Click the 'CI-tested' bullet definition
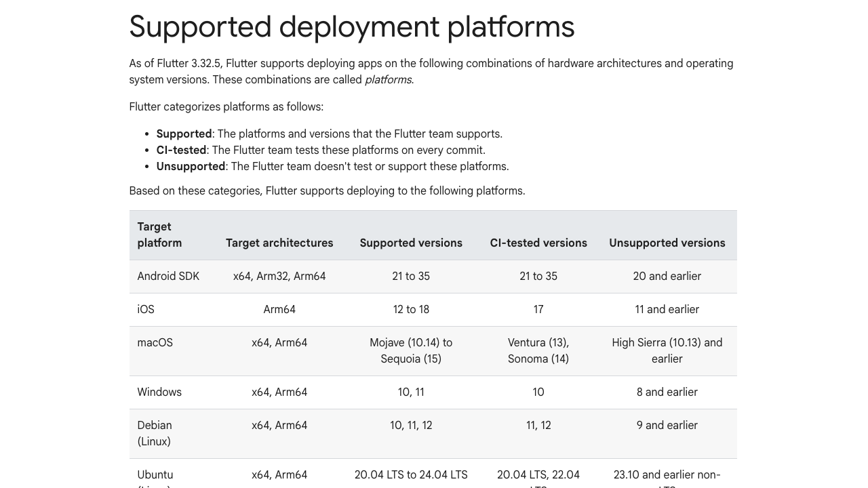The width and height of the screenshot is (868, 488). pyautogui.click(x=321, y=150)
